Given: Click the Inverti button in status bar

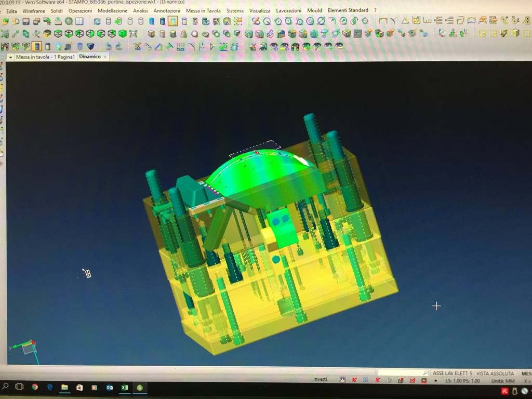Looking at the screenshot, I should click(x=320, y=379).
